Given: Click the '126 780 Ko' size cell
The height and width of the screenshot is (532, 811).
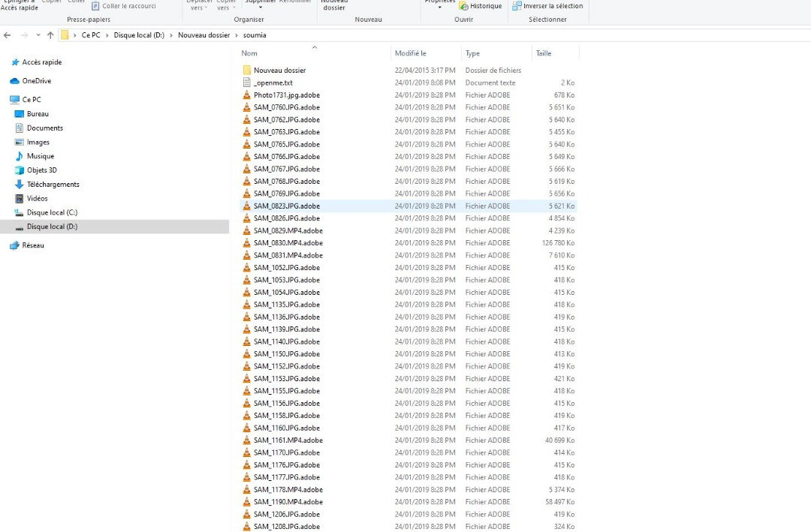Looking at the screenshot, I should 558,243.
